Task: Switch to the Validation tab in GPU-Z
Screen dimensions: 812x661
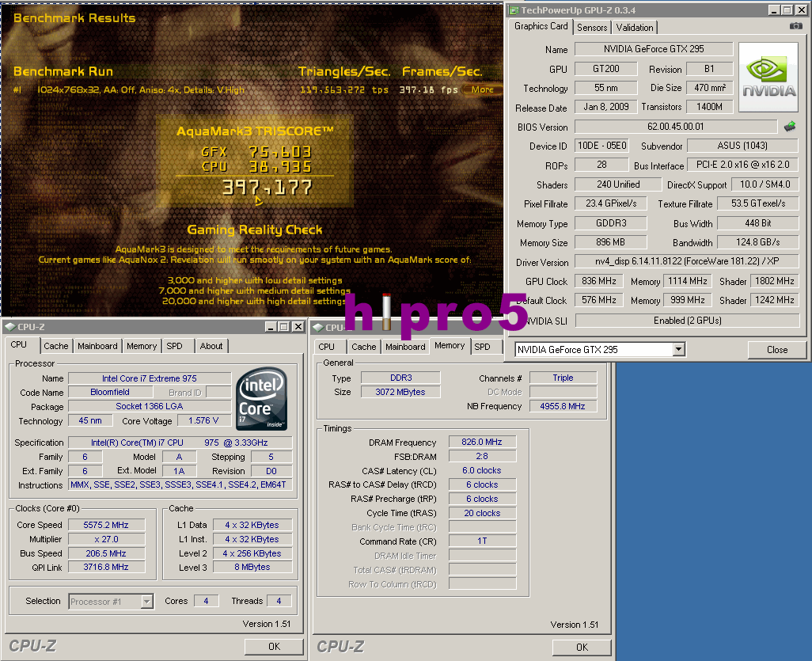Action: 635,28
